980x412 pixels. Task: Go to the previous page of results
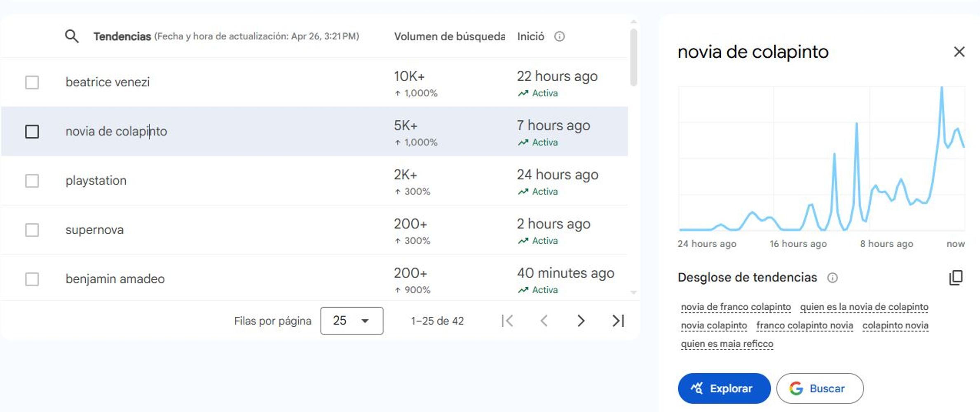click(544, 321)
